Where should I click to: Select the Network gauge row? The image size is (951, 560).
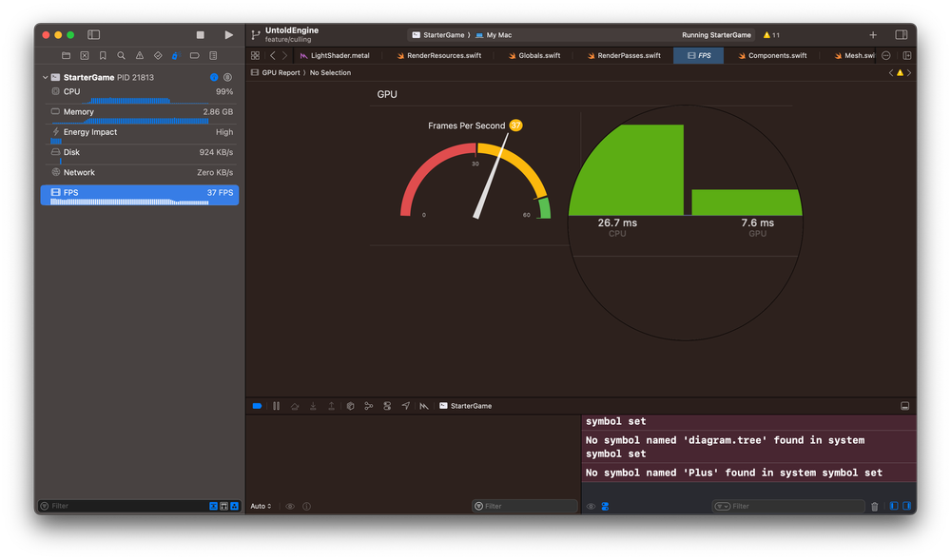coord(140,173)
